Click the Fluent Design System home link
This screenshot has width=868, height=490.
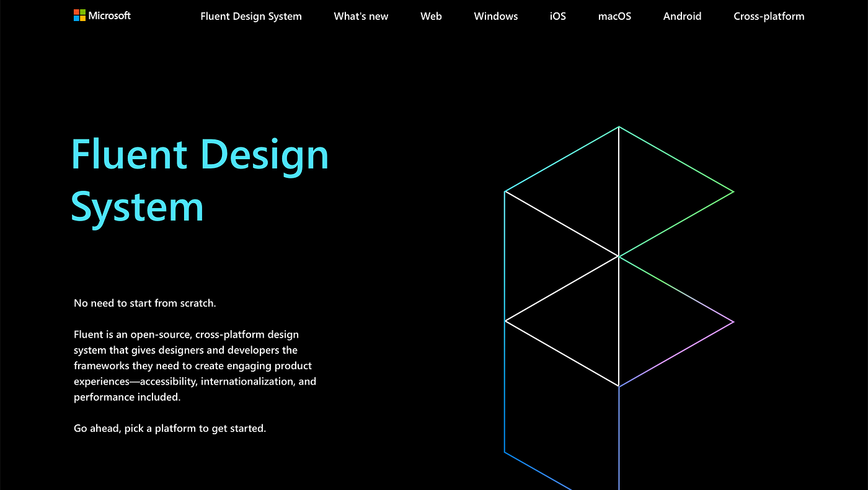(250, 16)
